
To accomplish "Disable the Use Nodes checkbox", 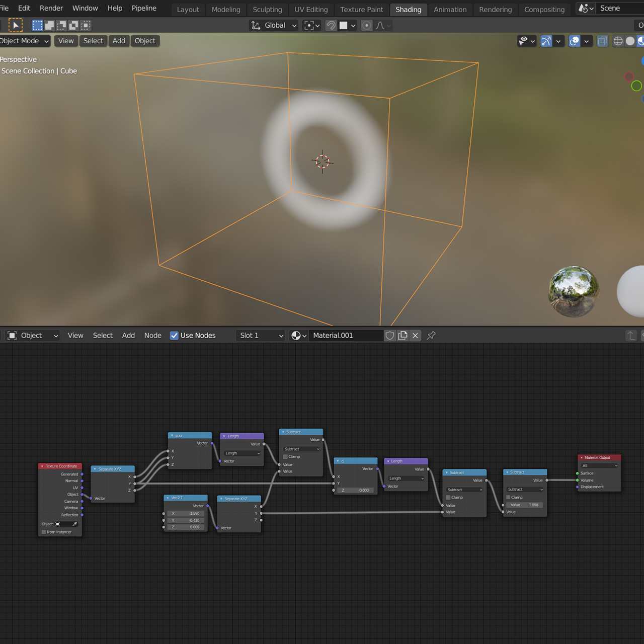I will tap(174, 335).
